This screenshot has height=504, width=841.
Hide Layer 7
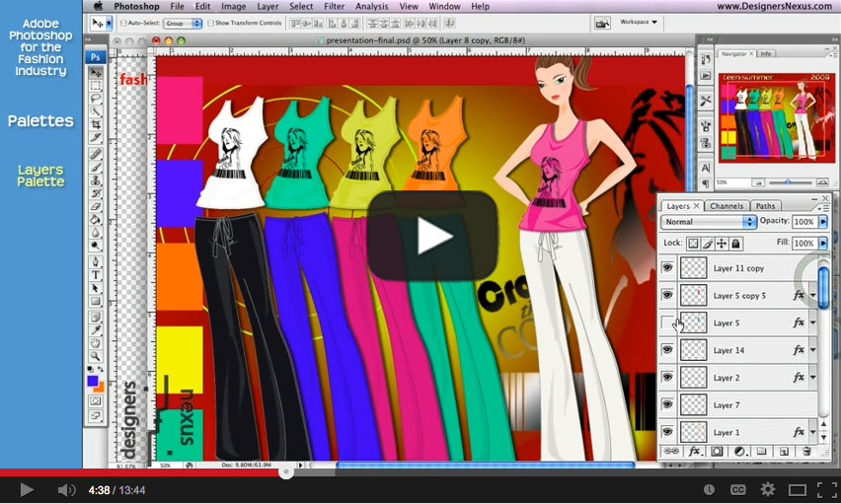coord(667,404)
